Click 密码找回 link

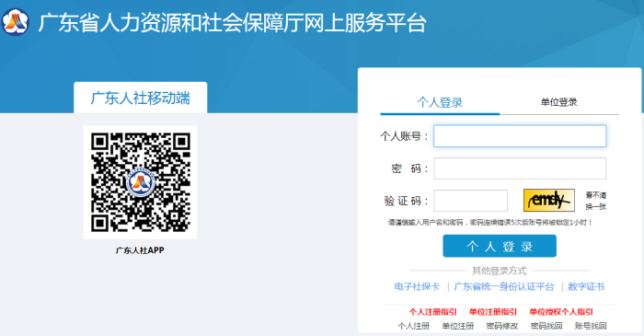[x=546, y=326]
